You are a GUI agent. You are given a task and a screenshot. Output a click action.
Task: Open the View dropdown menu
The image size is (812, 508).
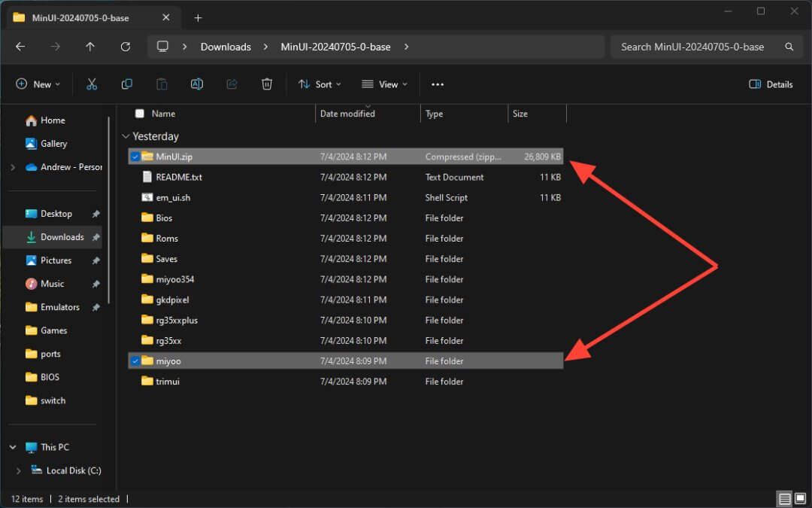(384, 84)
